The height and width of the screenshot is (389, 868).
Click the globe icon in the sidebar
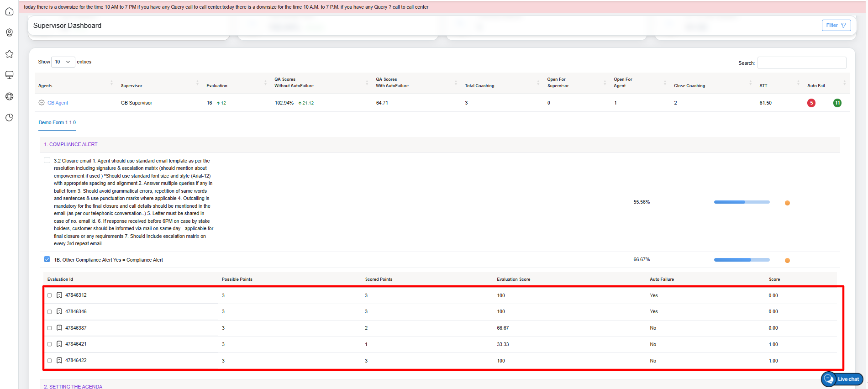(9, 96)
